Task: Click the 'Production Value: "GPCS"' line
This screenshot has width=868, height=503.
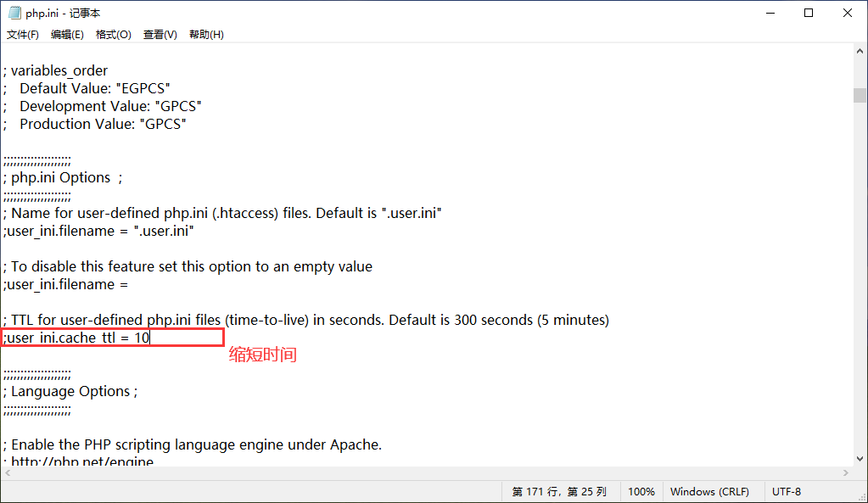Action: point(95,124)
